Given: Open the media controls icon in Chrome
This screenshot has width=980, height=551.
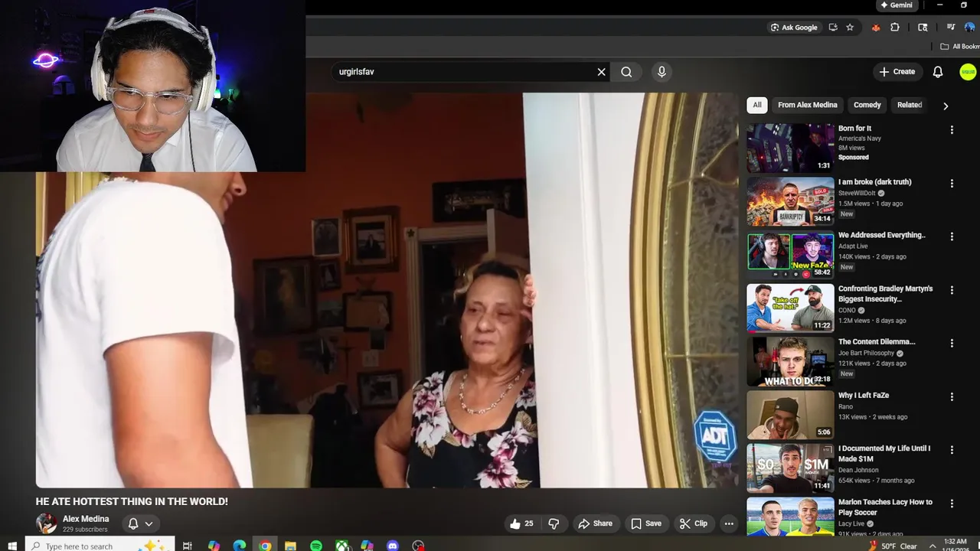Looking at the screenshot, I should pyautogui.click(x=951, y=28).
